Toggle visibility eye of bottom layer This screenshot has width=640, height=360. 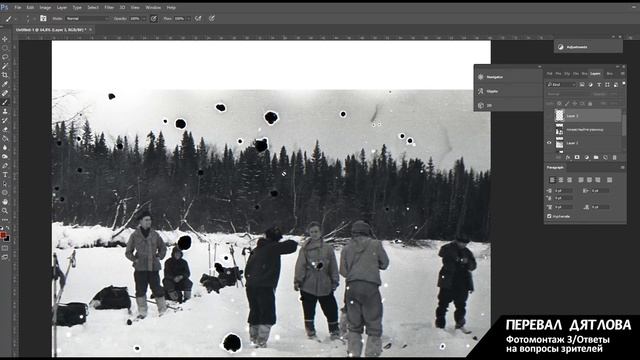tap(549, 143)
